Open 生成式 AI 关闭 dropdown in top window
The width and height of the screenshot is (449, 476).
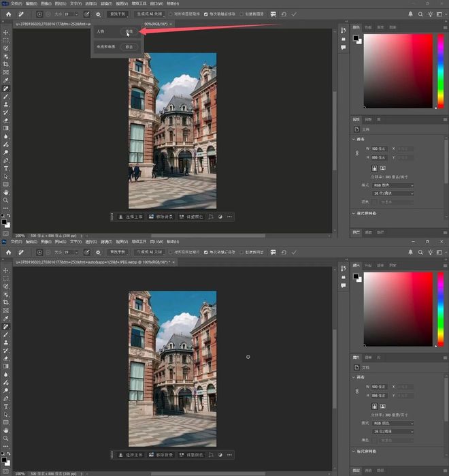[150, 14]
